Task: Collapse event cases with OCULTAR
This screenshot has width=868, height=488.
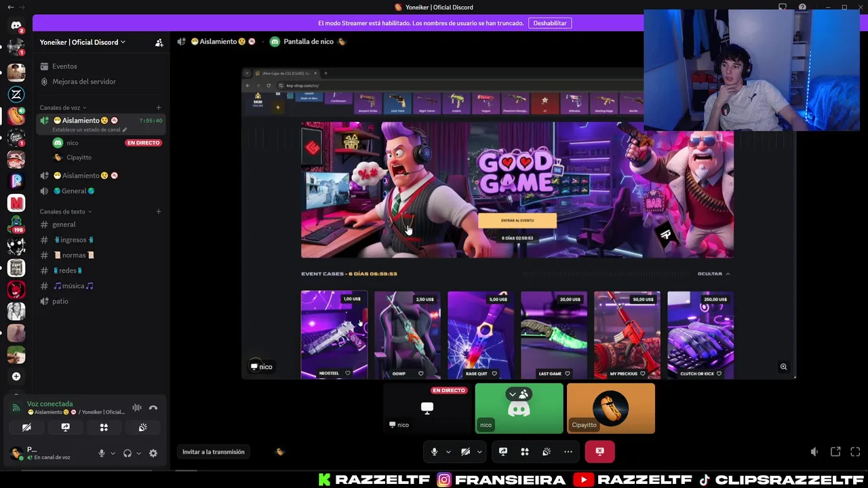Action: pos(714,274)
